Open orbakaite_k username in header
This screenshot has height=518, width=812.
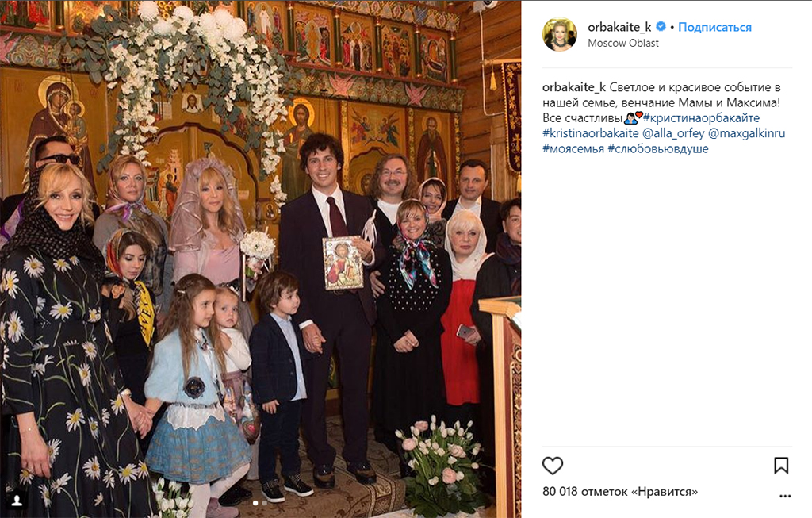pyautogui.click(x=619, y=27)
